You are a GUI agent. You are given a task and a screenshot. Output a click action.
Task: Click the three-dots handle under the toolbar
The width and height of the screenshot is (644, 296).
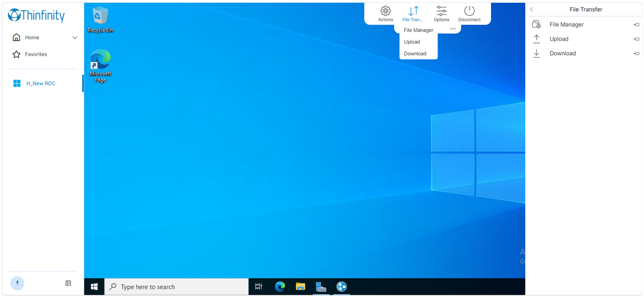coord(453,28)
